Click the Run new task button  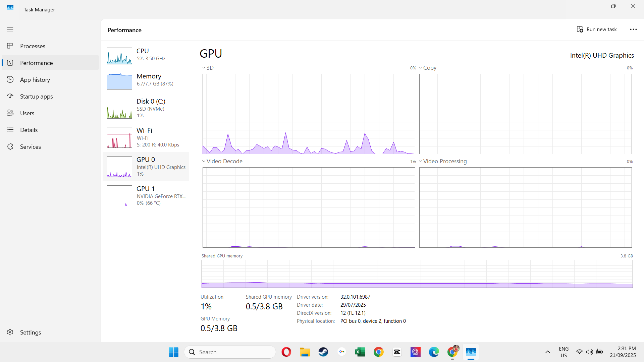[597, 29]
